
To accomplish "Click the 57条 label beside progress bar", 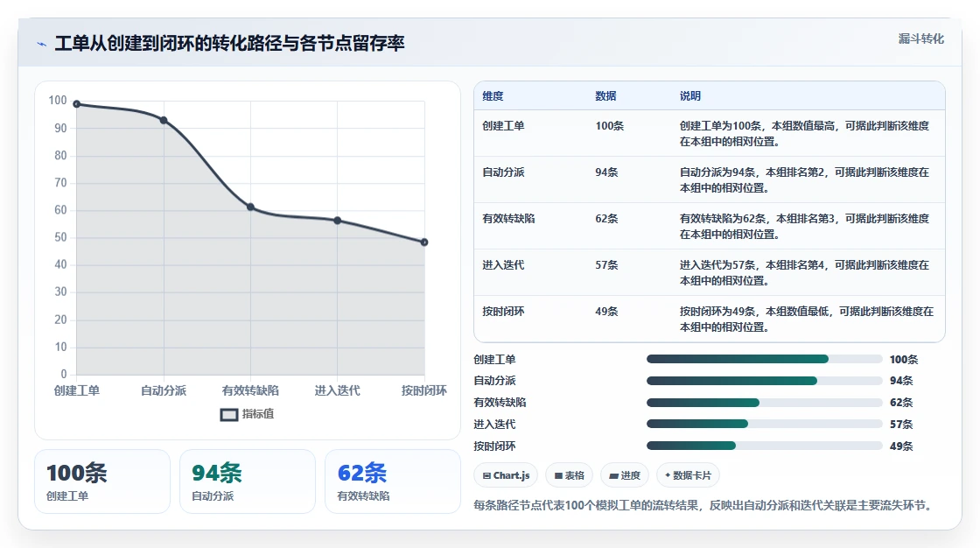I will (x=901, y=425).
